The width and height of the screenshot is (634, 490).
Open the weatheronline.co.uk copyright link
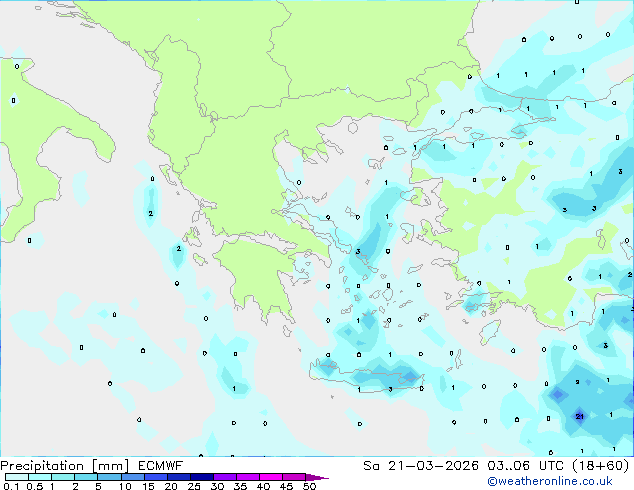click(x=550, y=481)
